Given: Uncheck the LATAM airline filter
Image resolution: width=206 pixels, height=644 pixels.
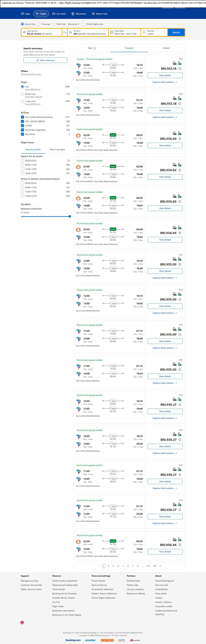Looking at the screenshot, I should tap(23, 126).
